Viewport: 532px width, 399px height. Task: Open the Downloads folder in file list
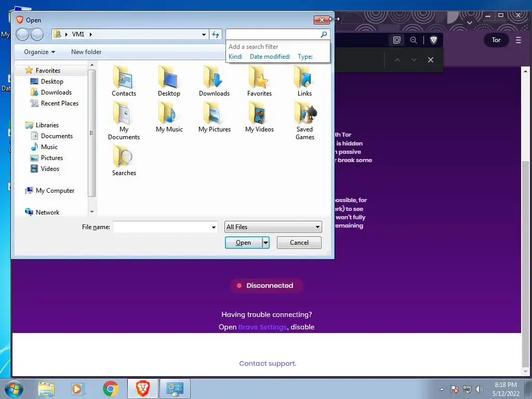[214, 81]
